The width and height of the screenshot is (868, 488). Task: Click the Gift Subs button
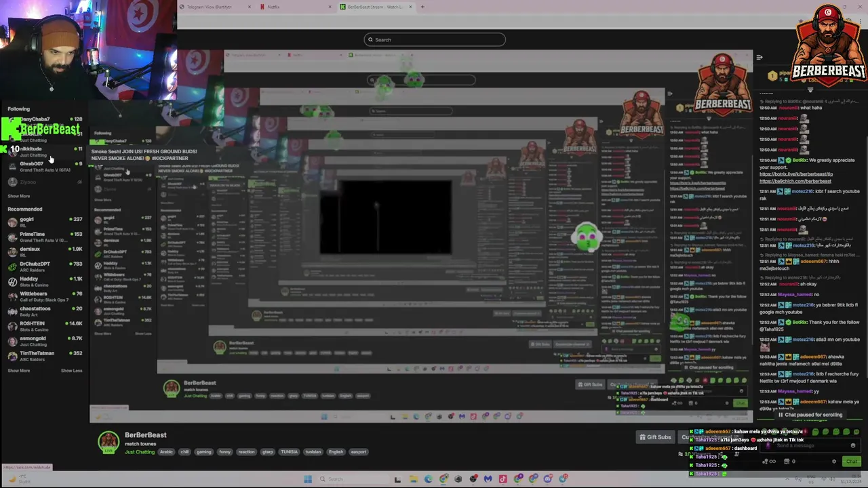point(656,437)
